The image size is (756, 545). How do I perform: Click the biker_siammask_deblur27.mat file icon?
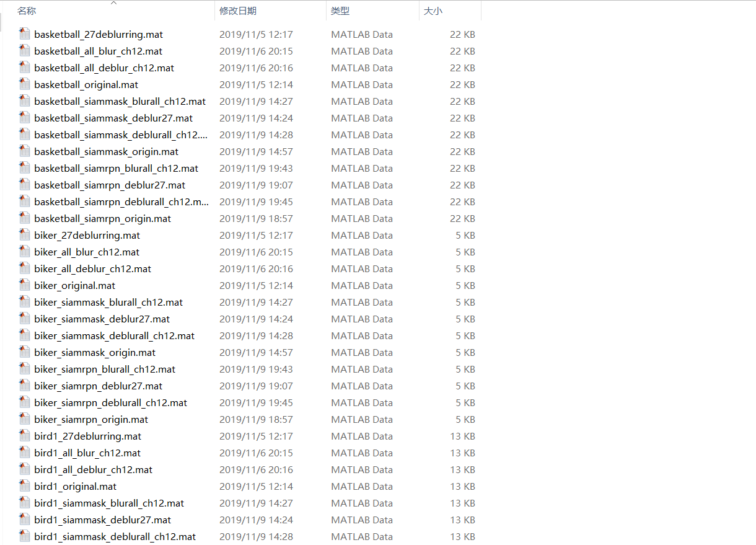click(24, 319)
